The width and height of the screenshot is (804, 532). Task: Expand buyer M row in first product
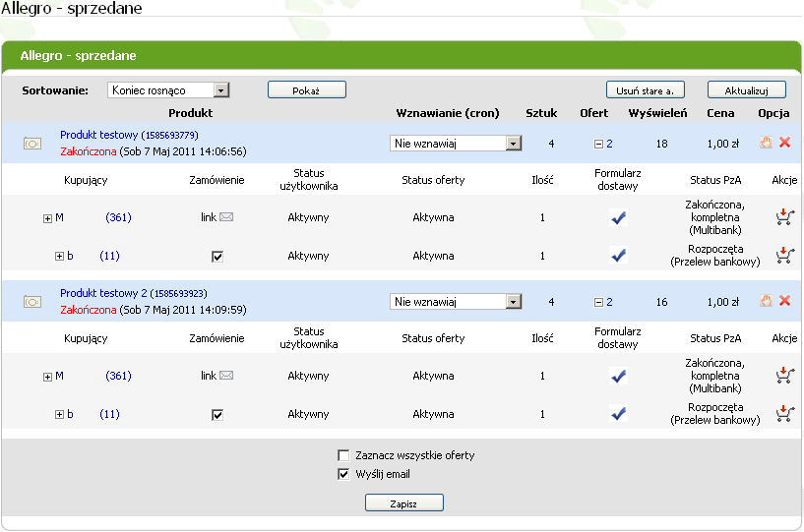[47, 219]
